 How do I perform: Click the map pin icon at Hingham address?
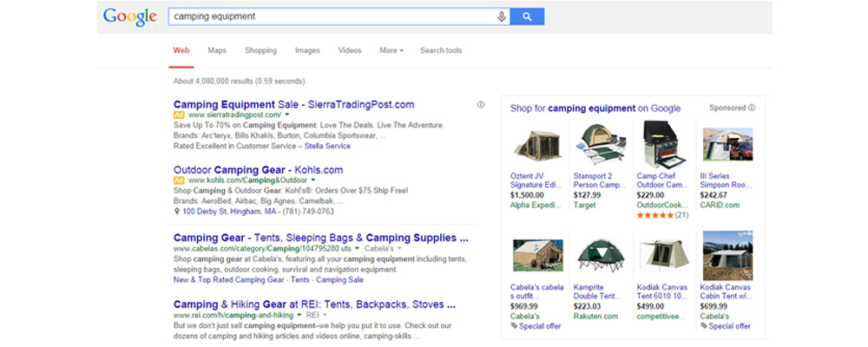pos(177,212)
